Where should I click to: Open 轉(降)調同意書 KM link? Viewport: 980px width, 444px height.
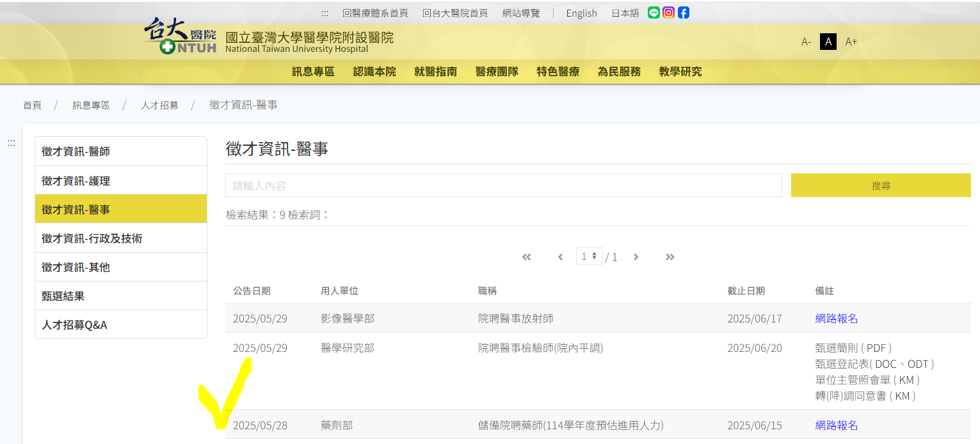point(902,396)
